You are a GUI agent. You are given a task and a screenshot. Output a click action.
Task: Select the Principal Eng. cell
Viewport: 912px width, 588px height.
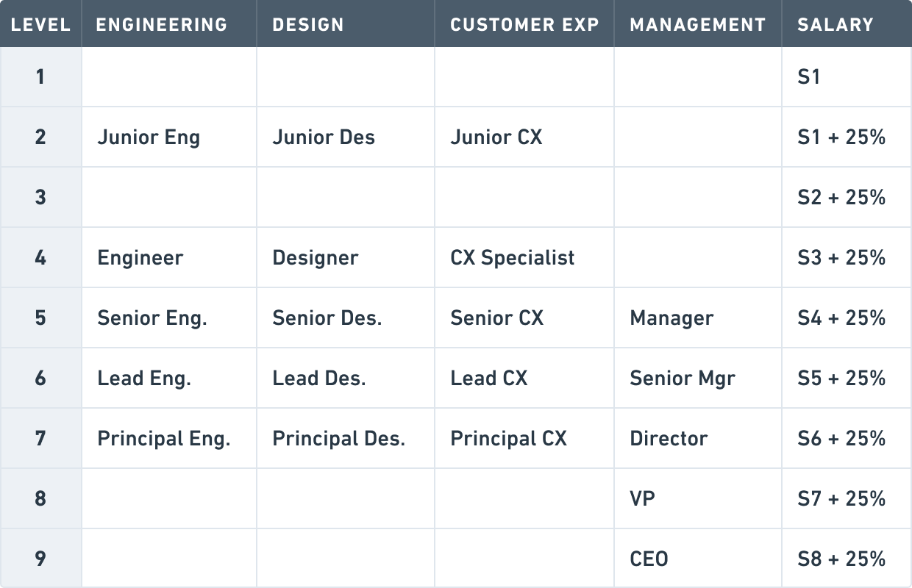[164, 439]
